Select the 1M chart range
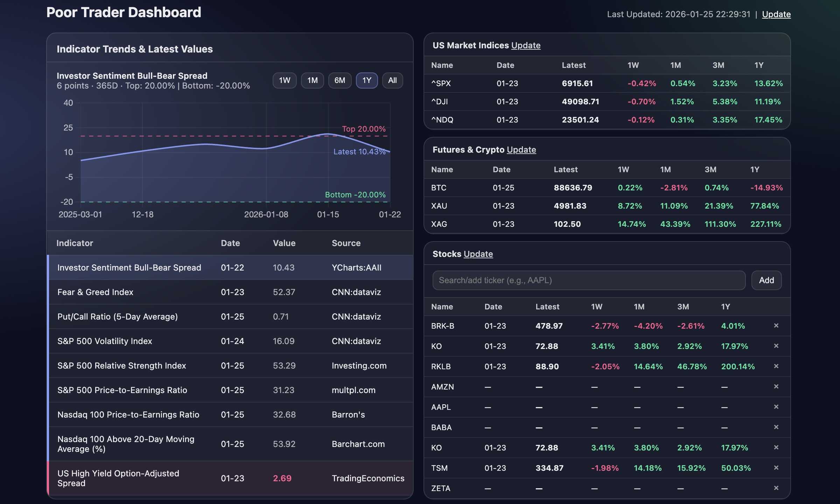The width and height of the screenshot is (840, 504). pos(312,80)
